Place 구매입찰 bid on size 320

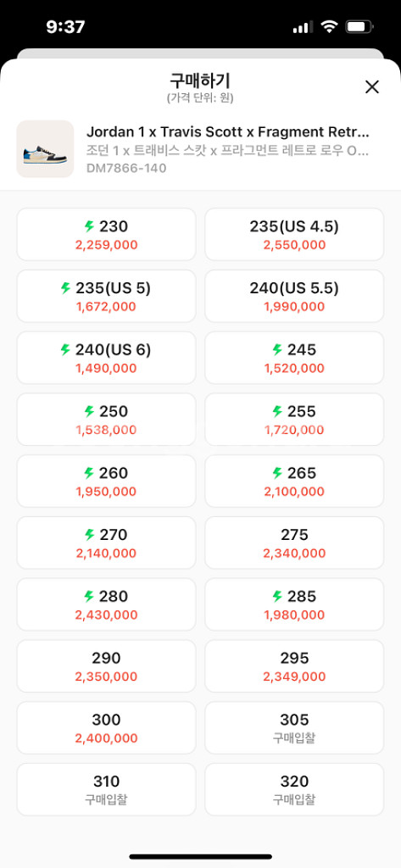294,789
